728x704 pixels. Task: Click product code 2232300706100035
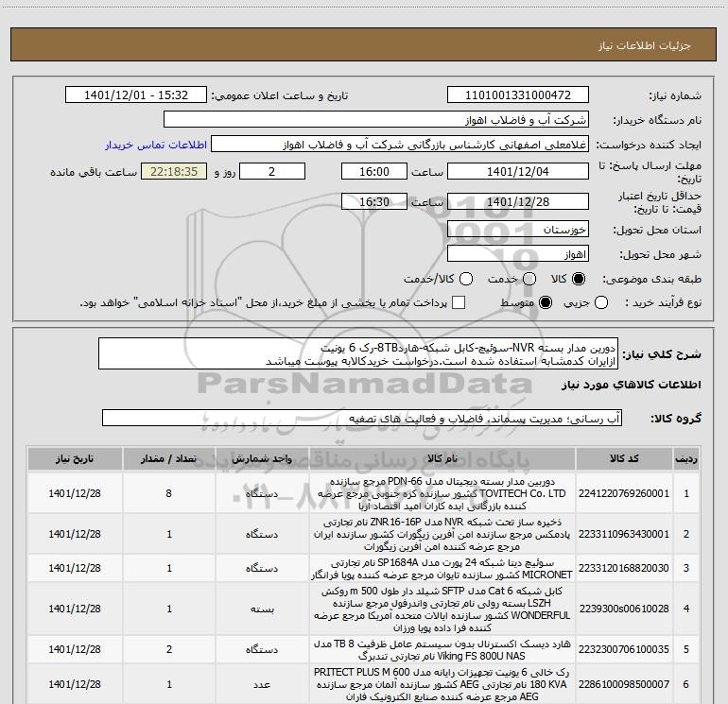click(x=624, y=649)
